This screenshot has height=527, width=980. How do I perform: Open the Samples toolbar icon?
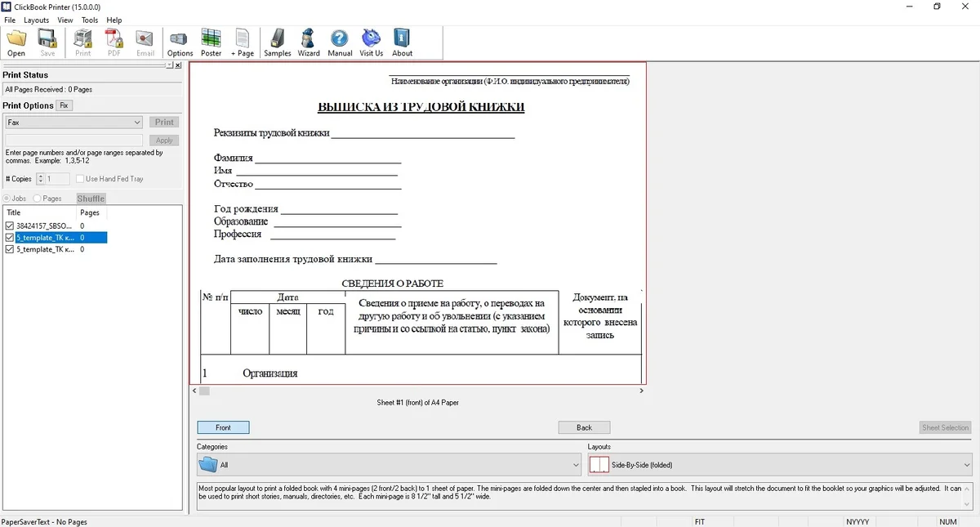(278, 38)
